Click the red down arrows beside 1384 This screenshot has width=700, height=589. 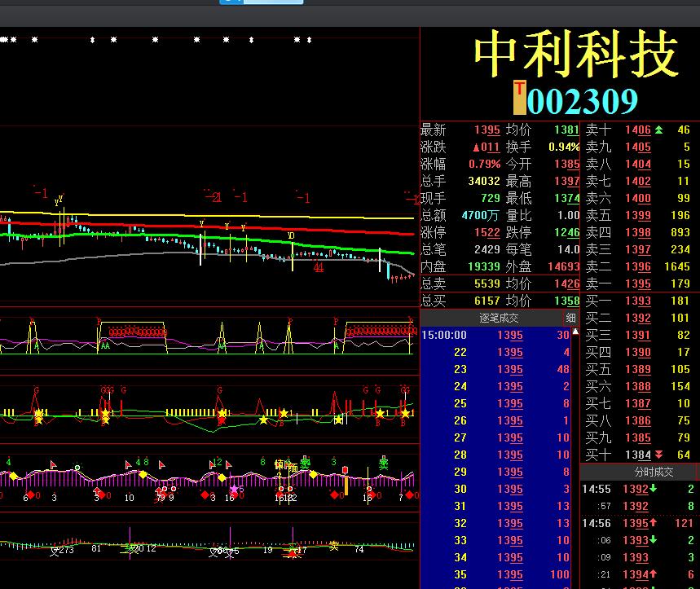tap(659, 455)
